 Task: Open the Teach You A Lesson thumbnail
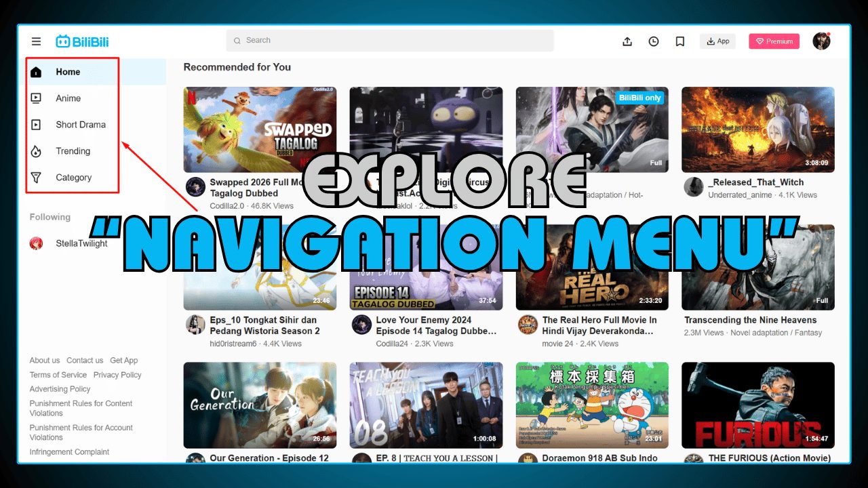(426, 405)
